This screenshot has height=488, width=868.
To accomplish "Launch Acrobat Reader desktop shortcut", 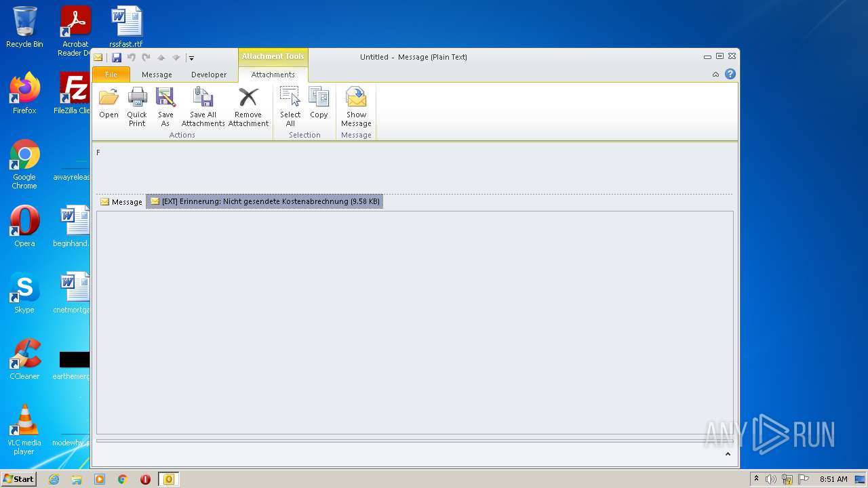I will click(75, 31).
